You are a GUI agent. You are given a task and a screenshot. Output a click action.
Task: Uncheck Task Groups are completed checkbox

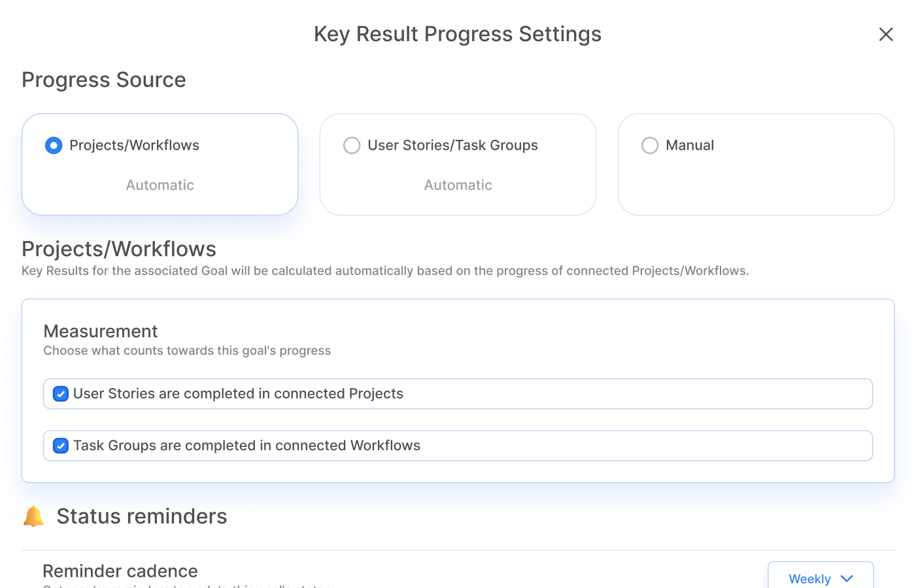click(61, 446)
